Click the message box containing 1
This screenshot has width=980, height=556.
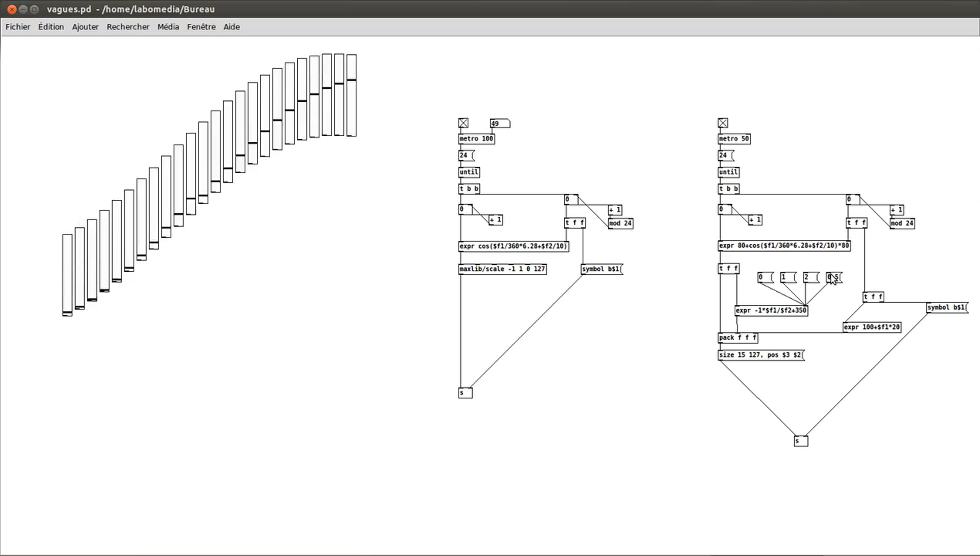click(x=788, y=277)
